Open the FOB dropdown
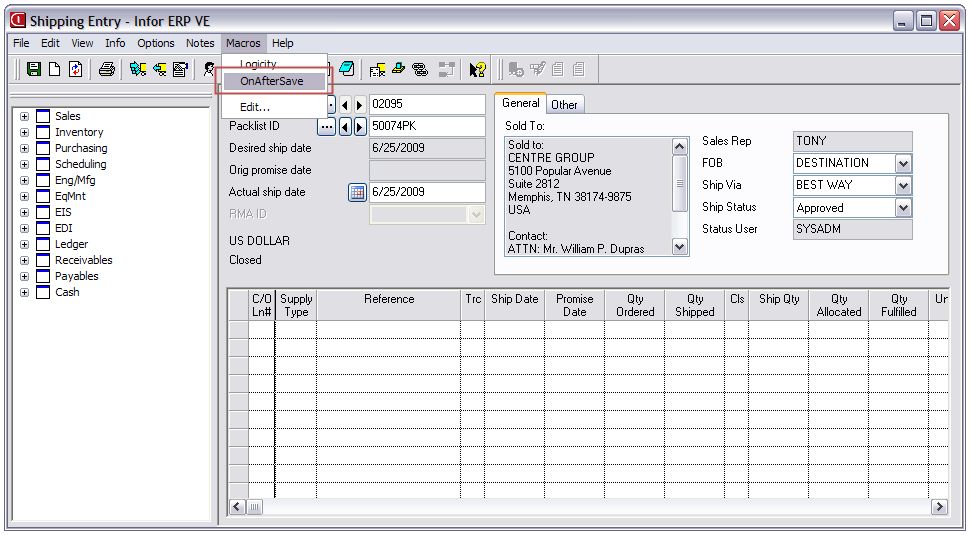972x535 pixels. pos(903,164)
